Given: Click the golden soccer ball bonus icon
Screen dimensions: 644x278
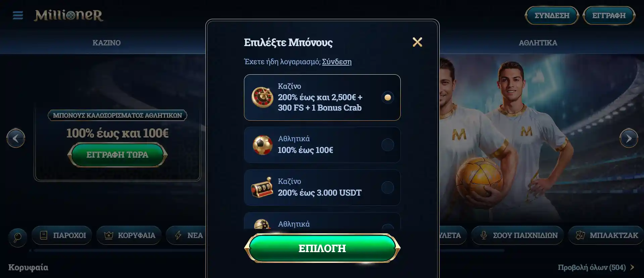Looking at the screenshot, I should pyautogui.click(x=262, y=145).
